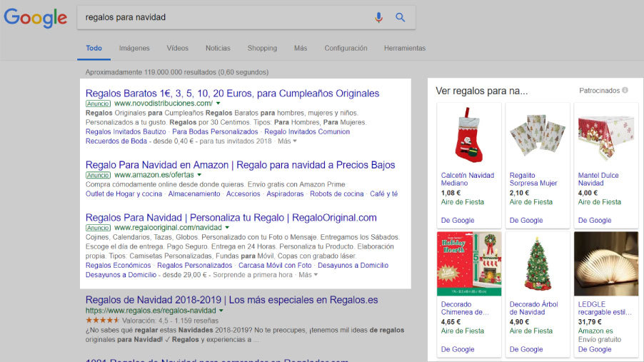The image size is (644, 362).
Task: Click into the search text field
Action: pos(221,17)
